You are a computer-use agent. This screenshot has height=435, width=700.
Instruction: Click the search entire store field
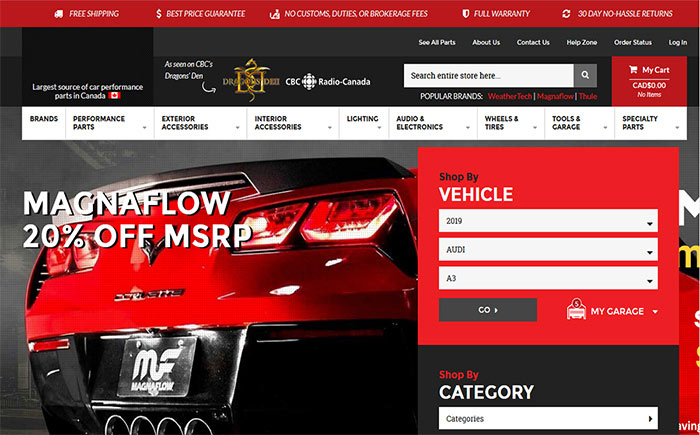tap(489, 75)
